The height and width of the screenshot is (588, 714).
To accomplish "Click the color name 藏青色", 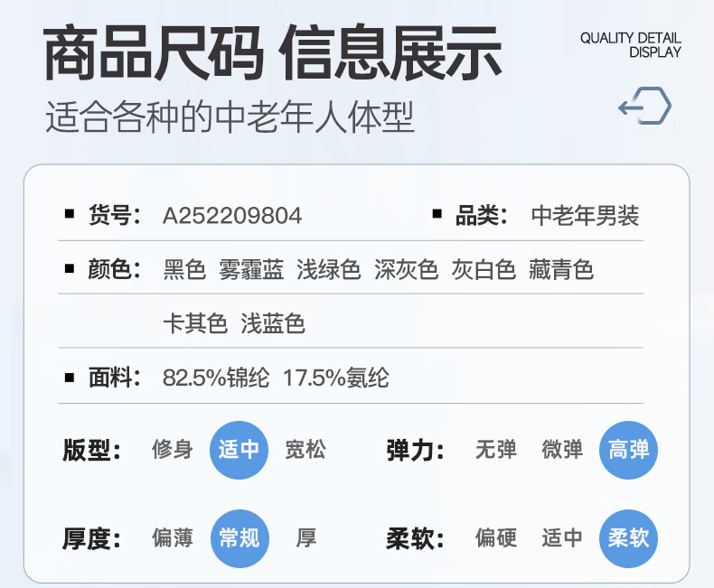I will tap(561, 269).
